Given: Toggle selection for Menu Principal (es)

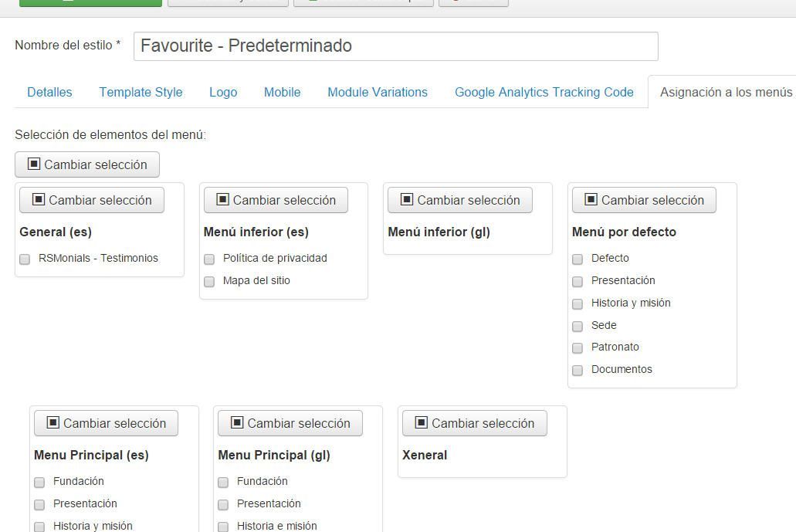Looking at the screenshot, I should 106,423.
